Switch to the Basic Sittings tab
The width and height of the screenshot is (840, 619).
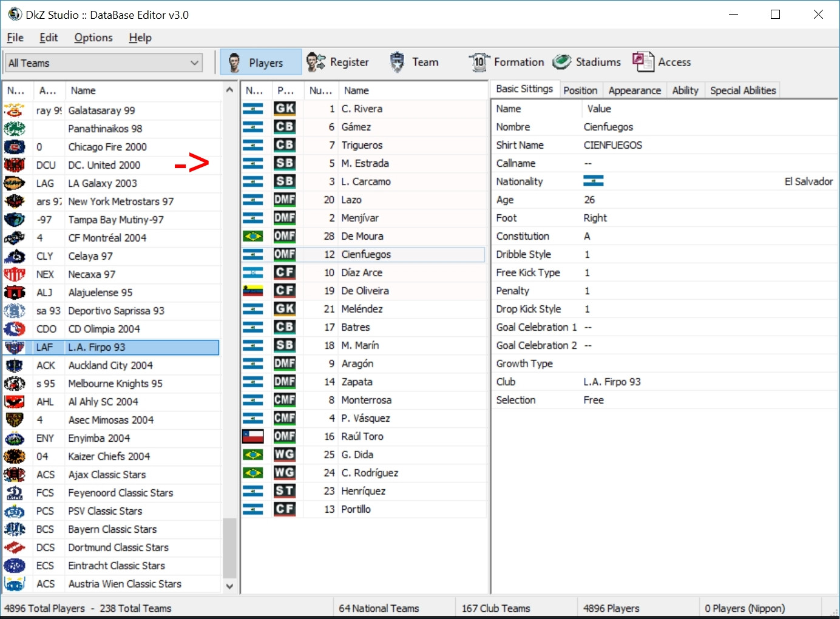(524, 89)
